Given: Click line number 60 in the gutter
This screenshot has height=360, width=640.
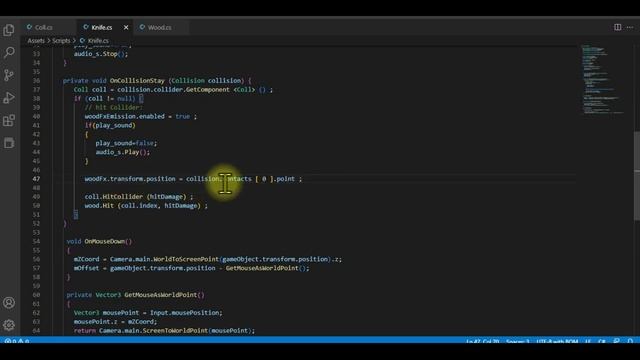Looking at the screenshot, I should (x=36, y=295).
